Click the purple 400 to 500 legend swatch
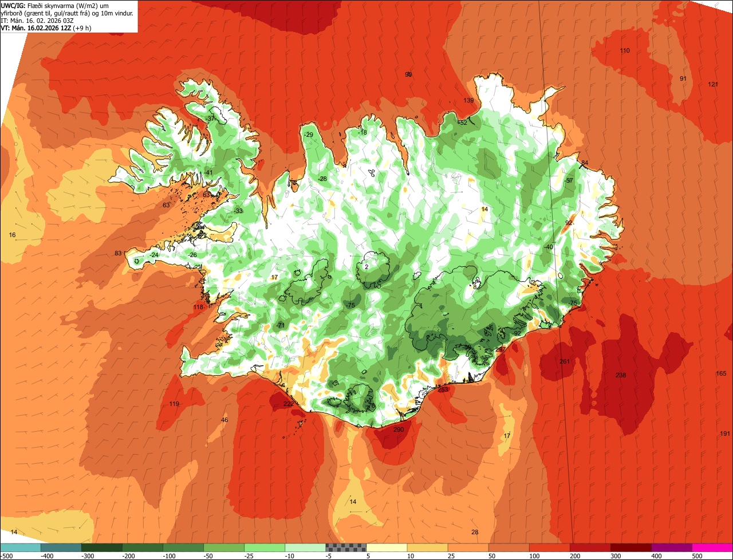 point(671,547)
